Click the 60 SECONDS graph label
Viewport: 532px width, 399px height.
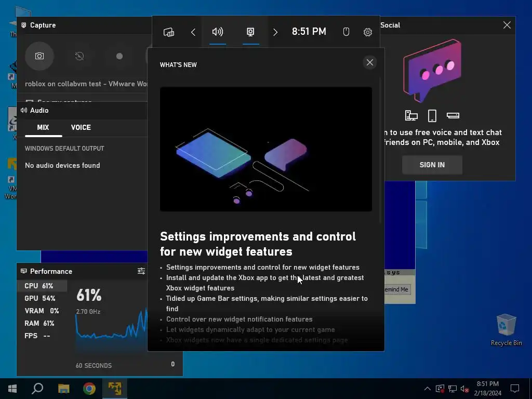(94, 366)
